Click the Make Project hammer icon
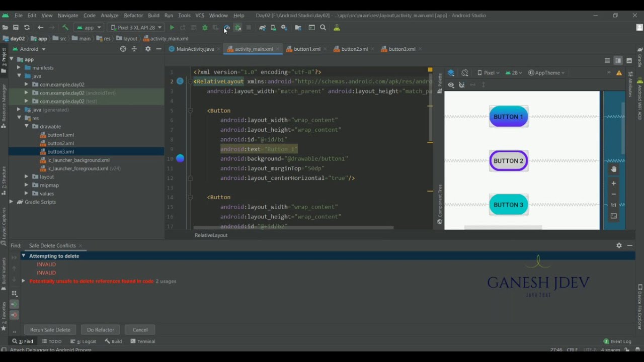The image size is (644, 362). click(65, 28)
